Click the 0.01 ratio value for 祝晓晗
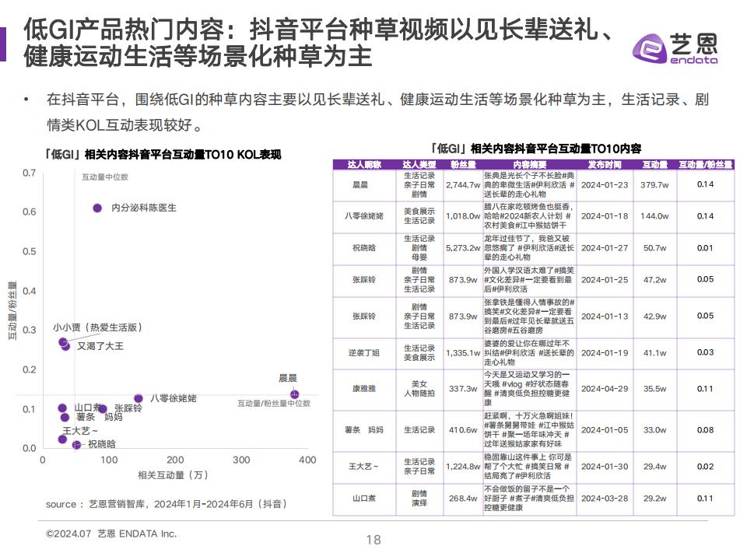747x560 pixels. click(x=705, y=247)
